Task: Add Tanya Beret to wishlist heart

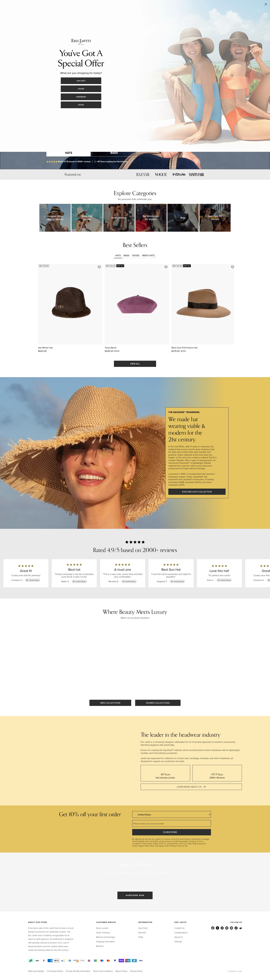Action: [x=166, y=267]
